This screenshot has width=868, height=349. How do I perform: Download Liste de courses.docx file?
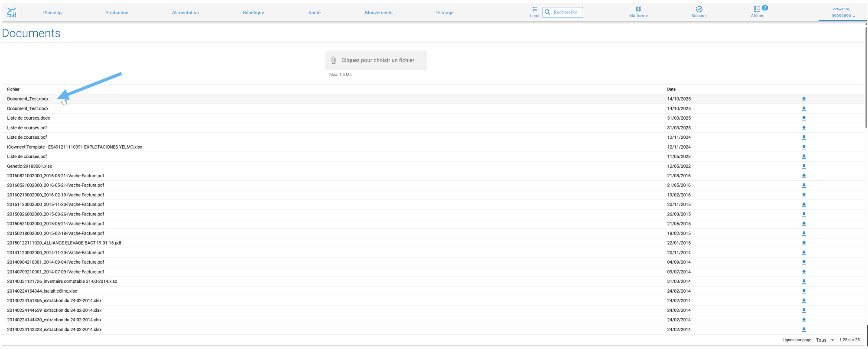(803, 118)
